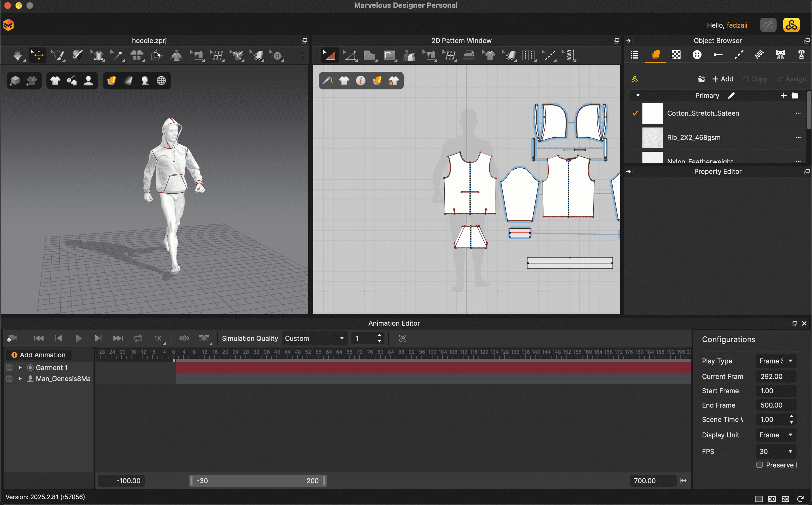Click the record camera icon in Animation Editor
This screenshot has width=812, height=505.
(12, 338)
